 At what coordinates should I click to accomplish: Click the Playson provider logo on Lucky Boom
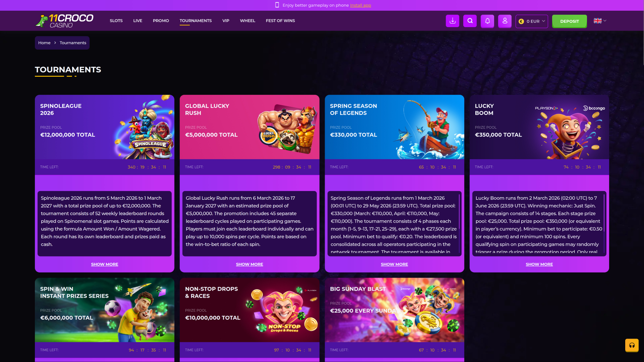[x=546, y=108]
